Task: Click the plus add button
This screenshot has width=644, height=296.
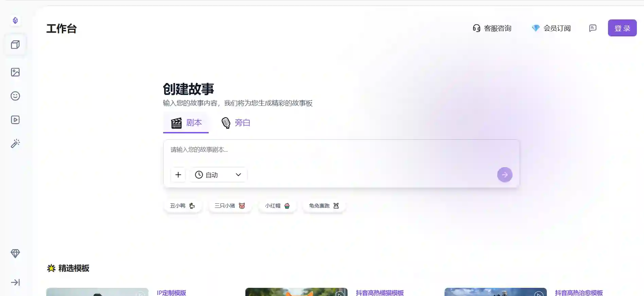Action: 178,175
